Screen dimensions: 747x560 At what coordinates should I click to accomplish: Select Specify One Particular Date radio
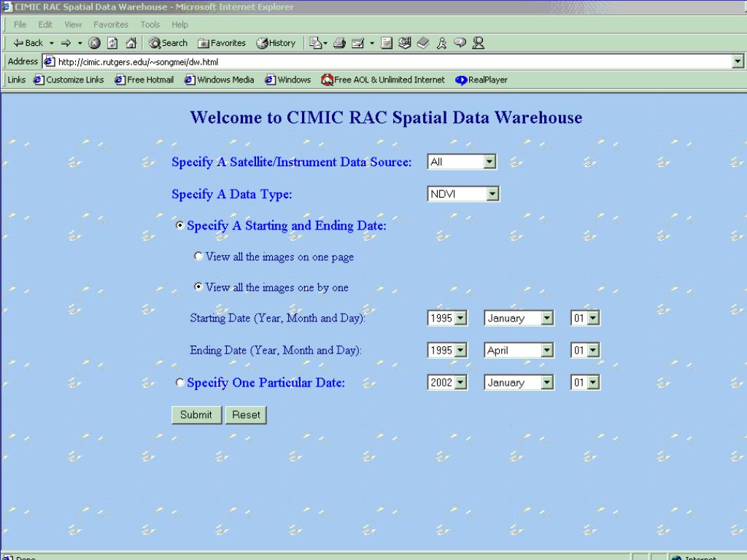coord(179,382)
